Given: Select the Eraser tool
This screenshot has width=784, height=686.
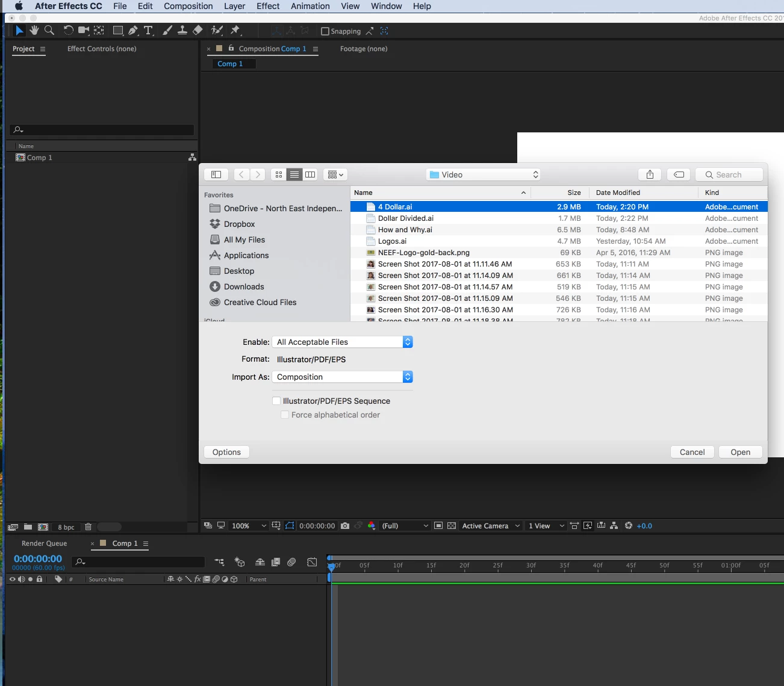Looking at the screenshot, I should click(x=198, y=30).
